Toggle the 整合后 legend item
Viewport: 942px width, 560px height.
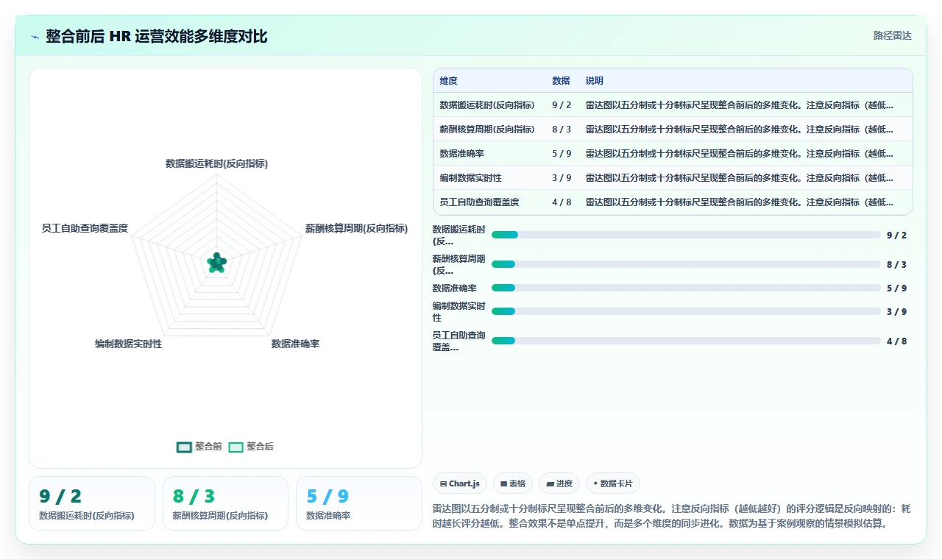click(251, 447)
